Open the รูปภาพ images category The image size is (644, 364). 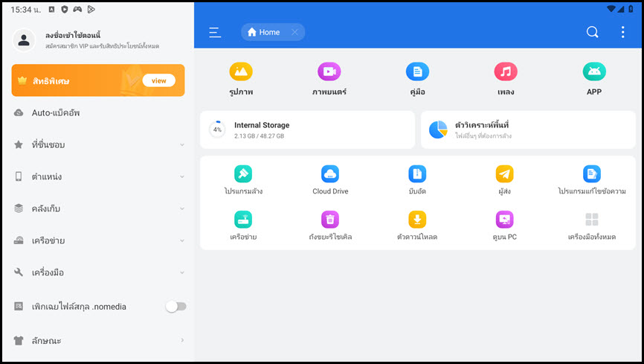click(x=241, y=80)
